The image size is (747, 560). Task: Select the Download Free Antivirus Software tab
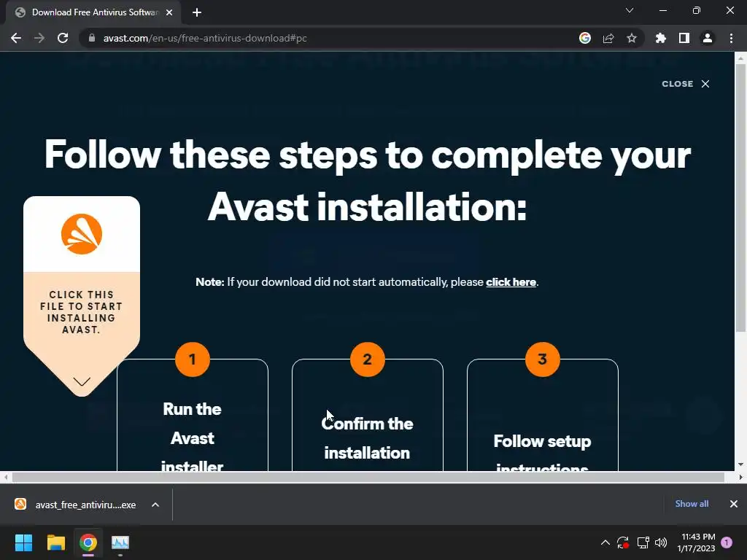94,13
